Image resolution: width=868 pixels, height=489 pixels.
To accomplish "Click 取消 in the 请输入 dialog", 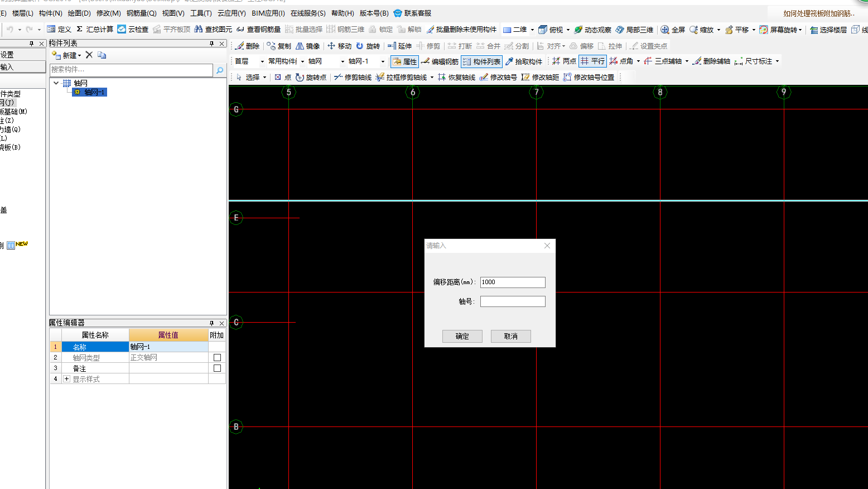I will click(511, 336).
